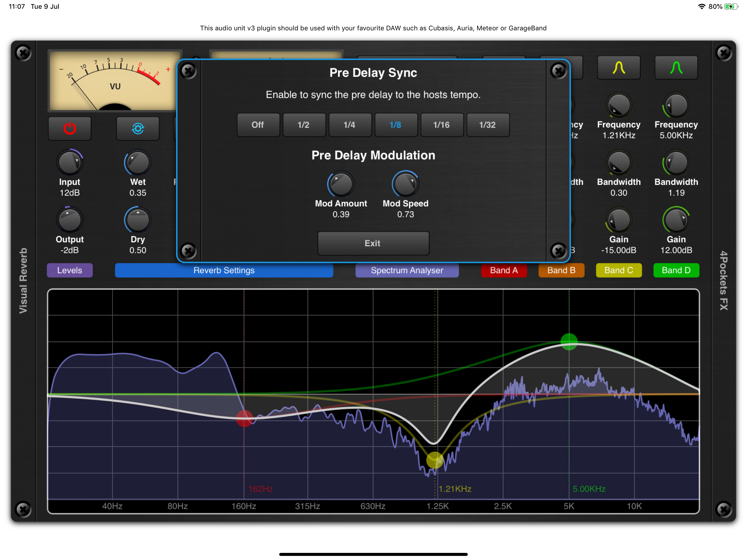Select the 1/4 sync division
747x560 pixels.
(x=349, y=125)
